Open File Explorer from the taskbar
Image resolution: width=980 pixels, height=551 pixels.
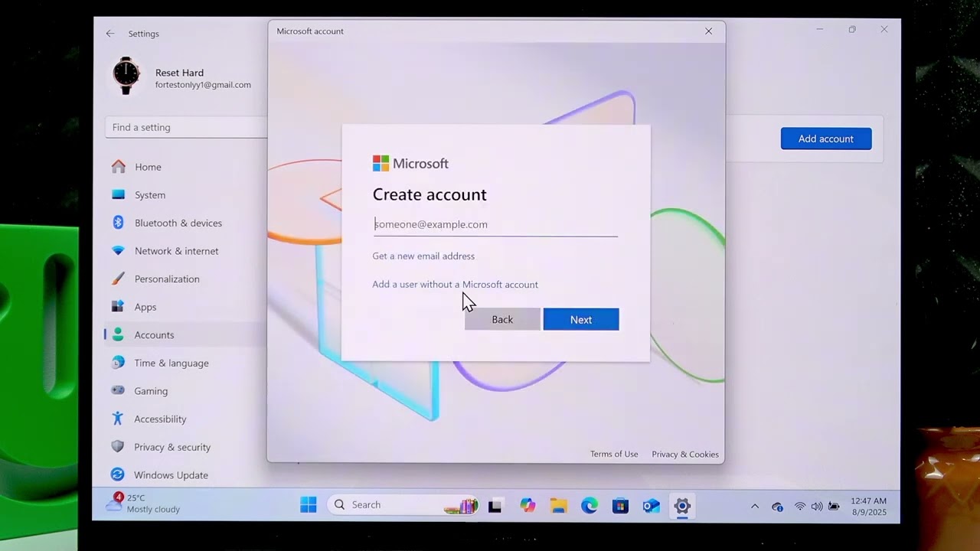[559, 505]
